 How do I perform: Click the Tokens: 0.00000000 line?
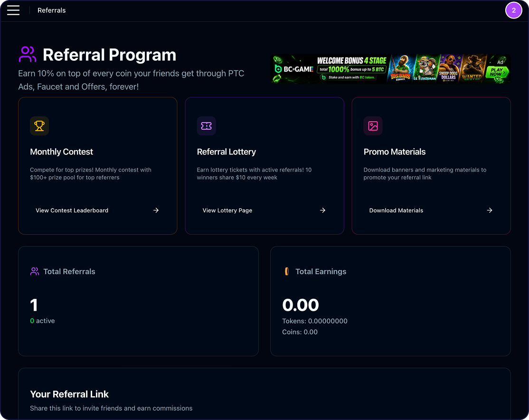pos(315,321)
